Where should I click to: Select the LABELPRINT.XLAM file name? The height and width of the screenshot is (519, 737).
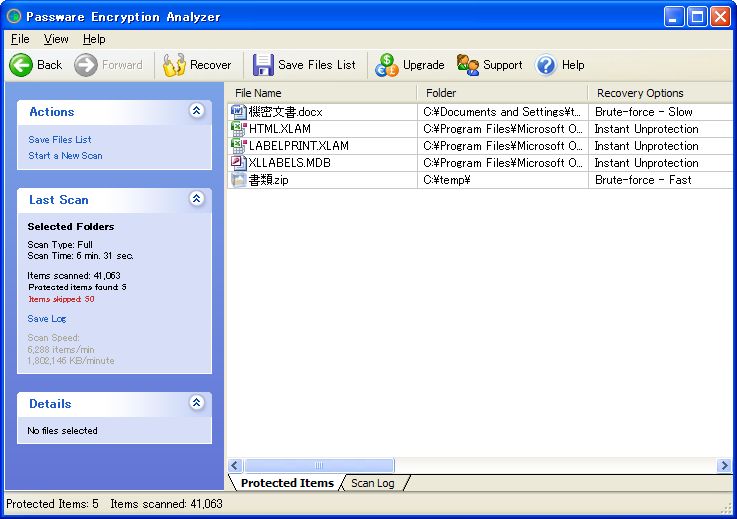click(299, 146)
